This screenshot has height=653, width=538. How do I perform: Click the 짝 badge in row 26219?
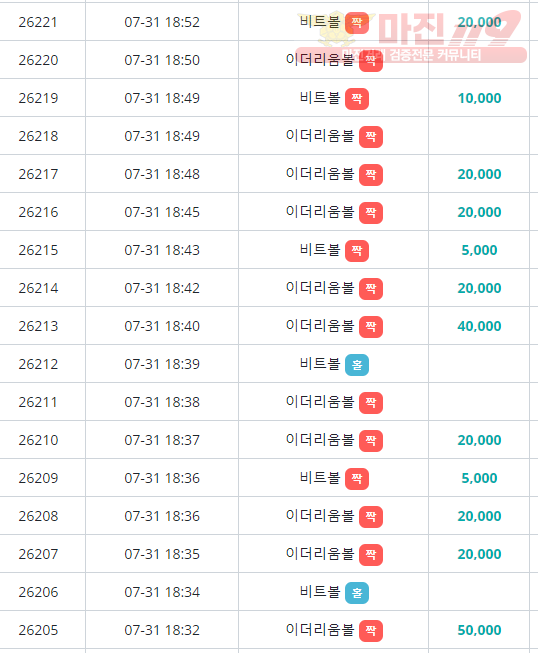[x=357, y=99]
